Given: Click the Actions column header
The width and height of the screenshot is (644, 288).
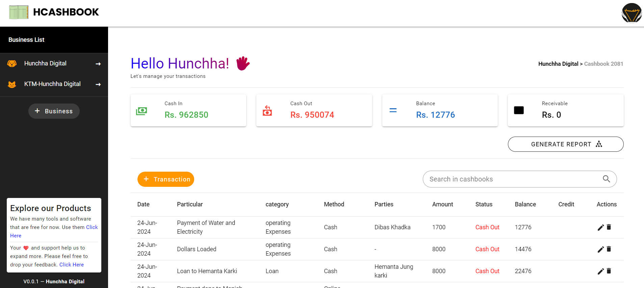Looking at the screenshot, I should (x=607, y=204).
